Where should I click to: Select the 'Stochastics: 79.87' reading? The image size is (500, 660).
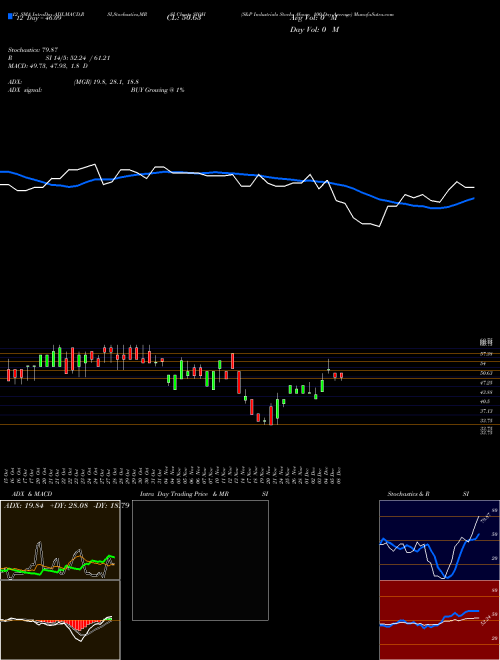tap(33, 50)
